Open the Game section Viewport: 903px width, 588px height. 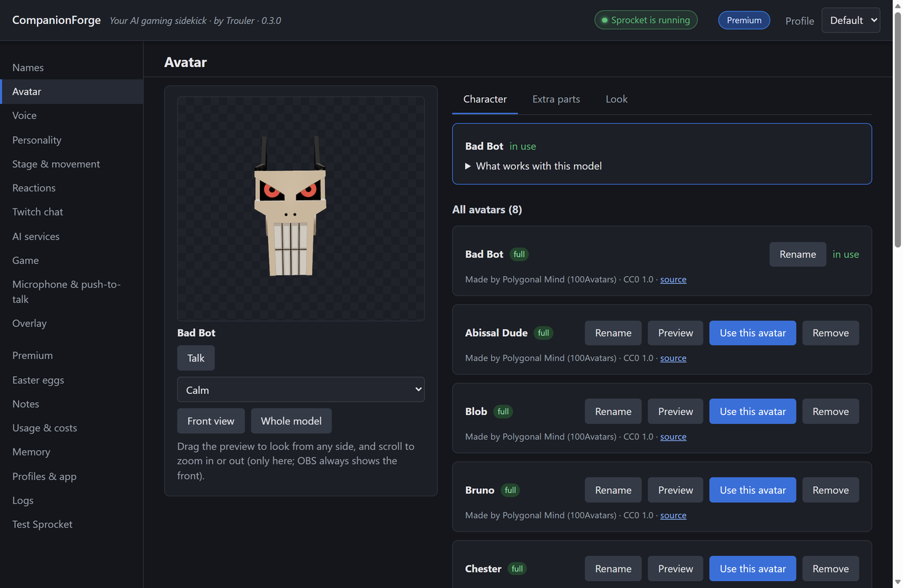pos(72,260)
